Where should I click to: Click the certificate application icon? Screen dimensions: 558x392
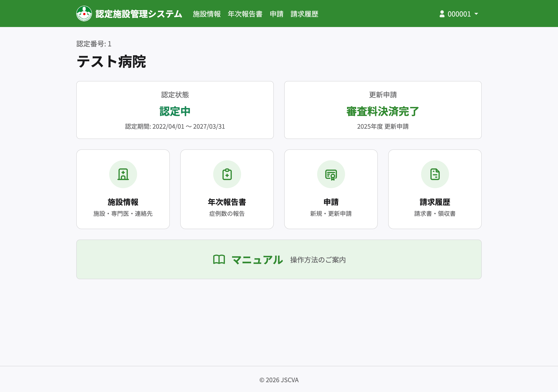[x=331, y=174]
